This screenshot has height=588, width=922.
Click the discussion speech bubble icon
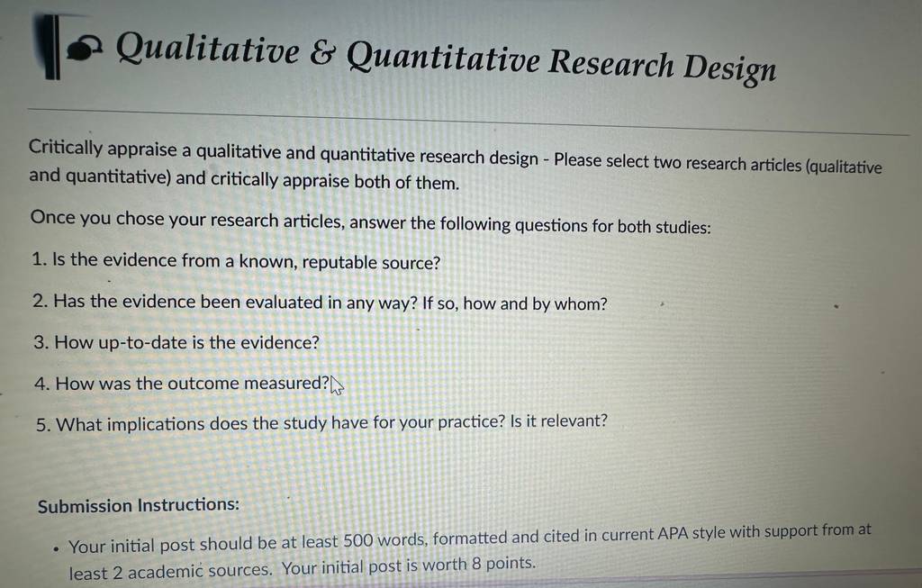tap(83, 50)
